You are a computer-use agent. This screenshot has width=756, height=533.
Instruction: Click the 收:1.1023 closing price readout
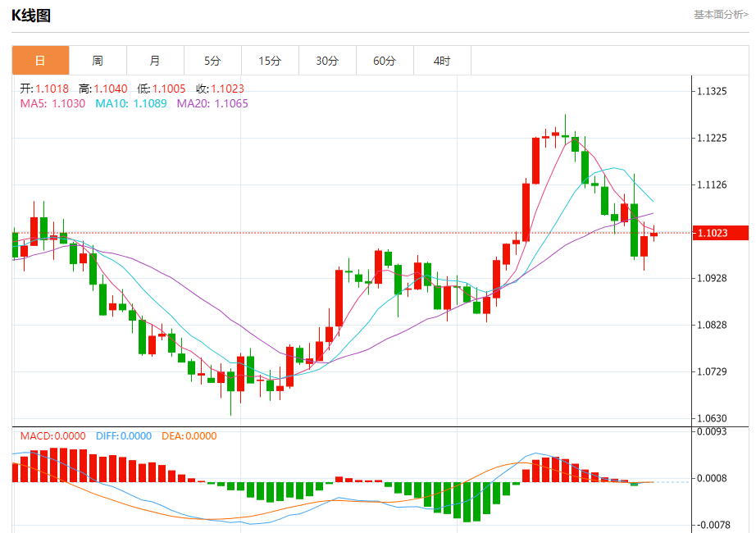tap(221, 89)
